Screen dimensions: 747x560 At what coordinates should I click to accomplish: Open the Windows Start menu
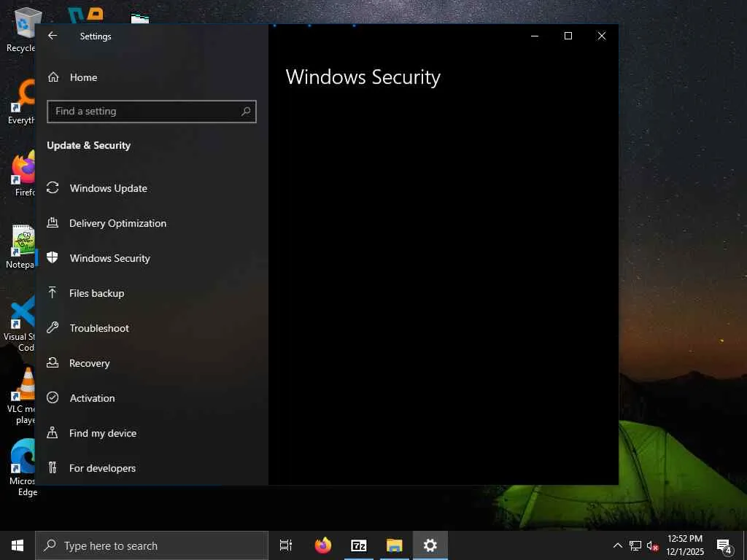click(x=18, y=545)
